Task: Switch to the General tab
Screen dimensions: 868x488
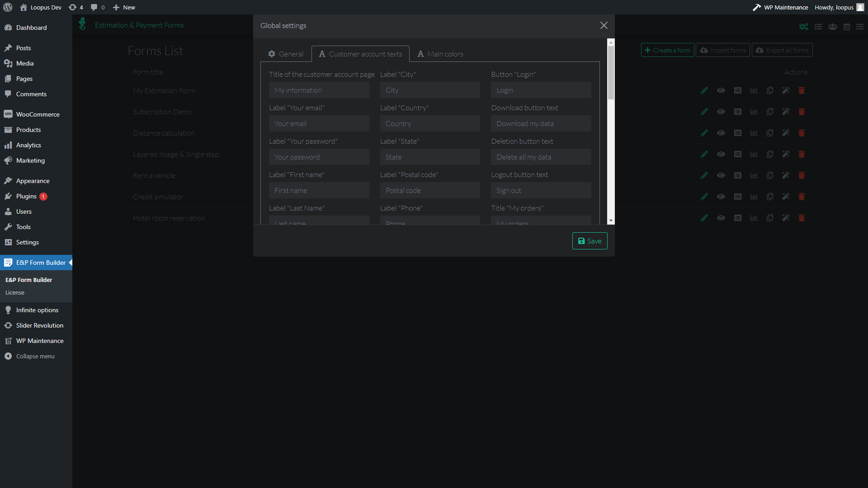Action: pyautogui.click(x=286, y=54)
